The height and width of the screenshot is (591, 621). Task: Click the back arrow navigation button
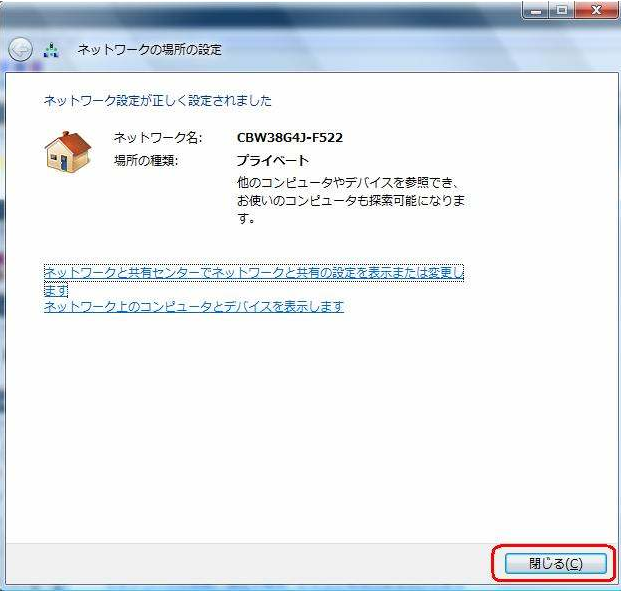pos(21,49)
